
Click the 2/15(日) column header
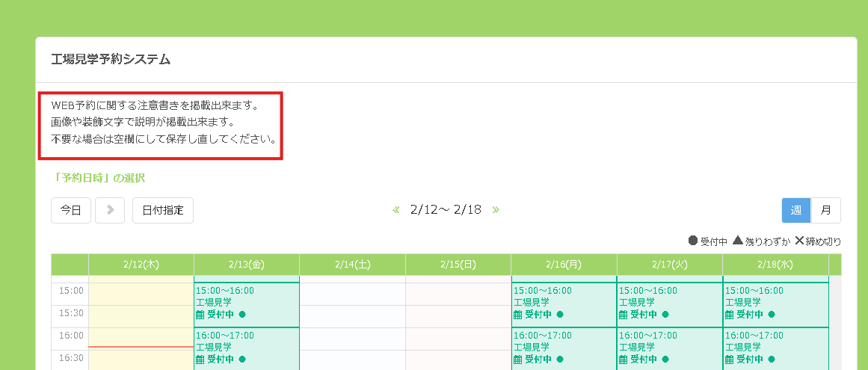[x=458, y=265]
